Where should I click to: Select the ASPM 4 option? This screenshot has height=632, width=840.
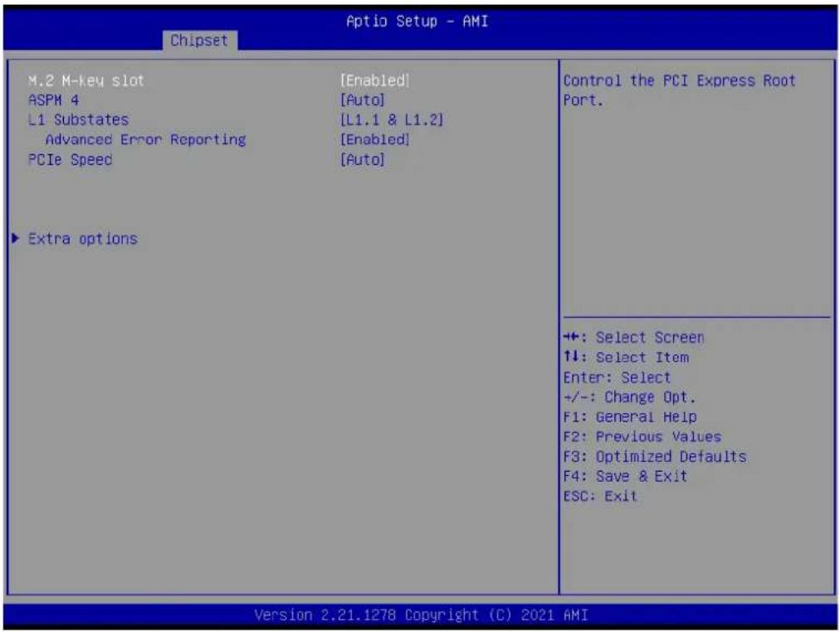pos(54,100)
